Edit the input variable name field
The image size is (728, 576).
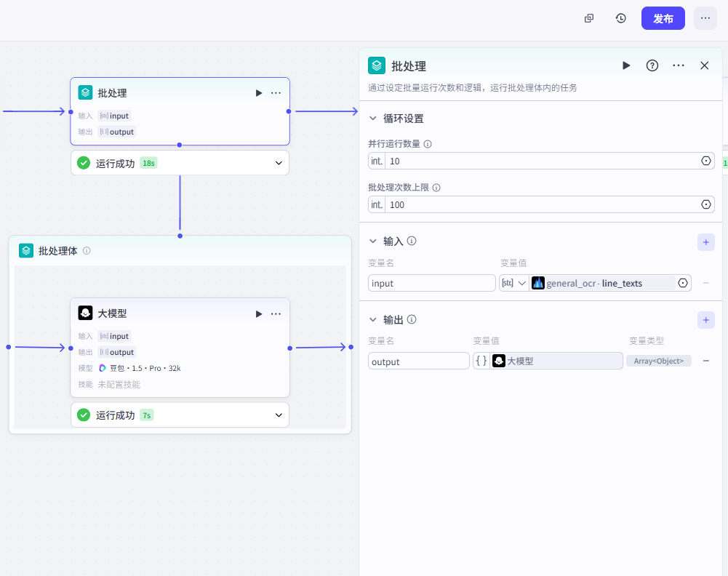(432, 283)
